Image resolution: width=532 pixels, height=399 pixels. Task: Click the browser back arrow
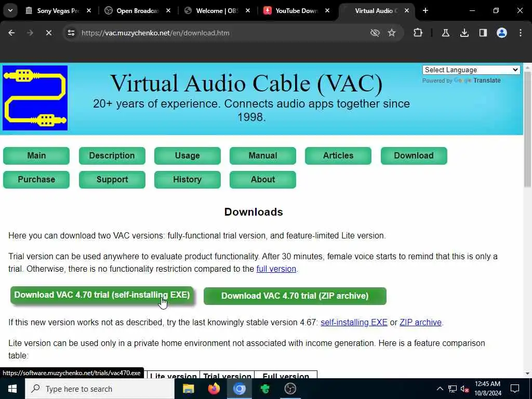pyautogui.click(x=11, y=33)
